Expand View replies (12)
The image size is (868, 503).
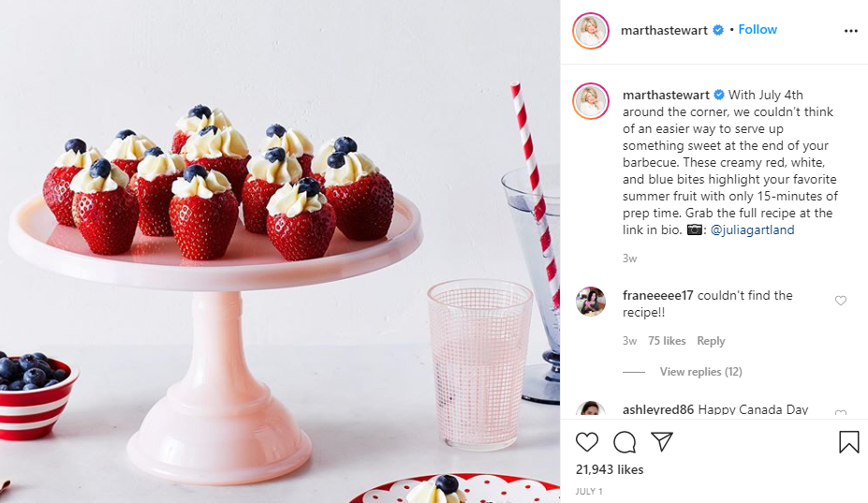700,372
